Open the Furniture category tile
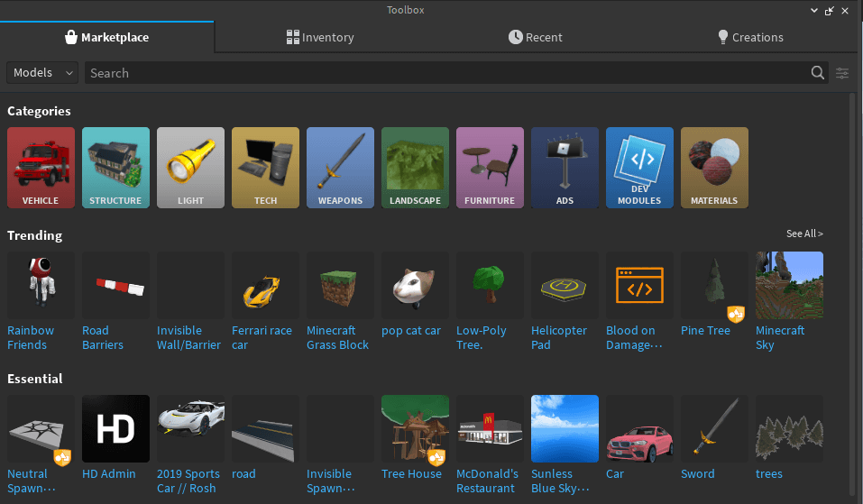This screenshot has height=504, width=863. [490, 168]
